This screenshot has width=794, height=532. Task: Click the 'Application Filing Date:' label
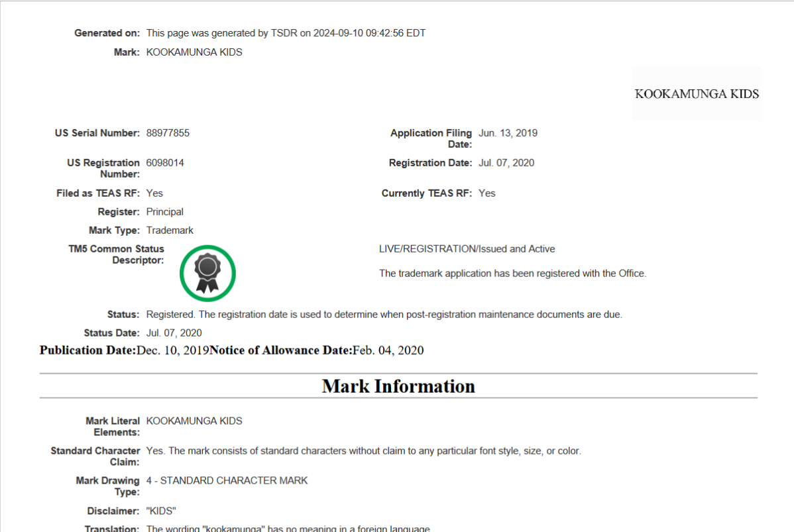point(431,138)
